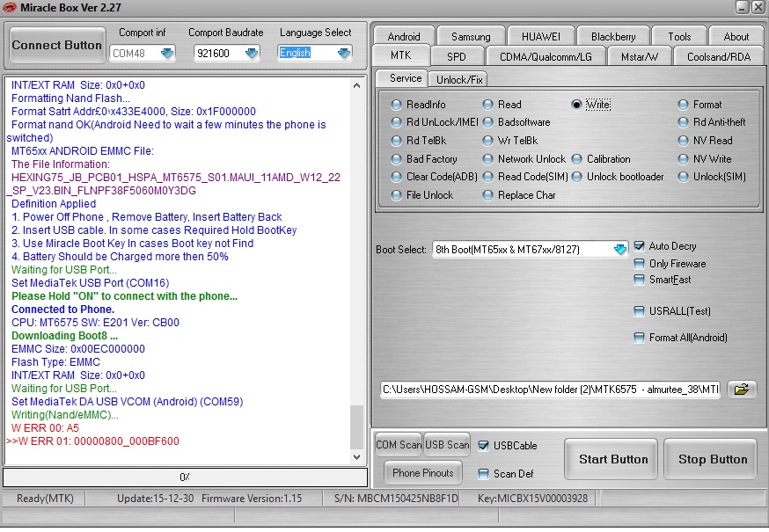Open the Blackberry tab
769x532 pixels.
click(613, 36)
